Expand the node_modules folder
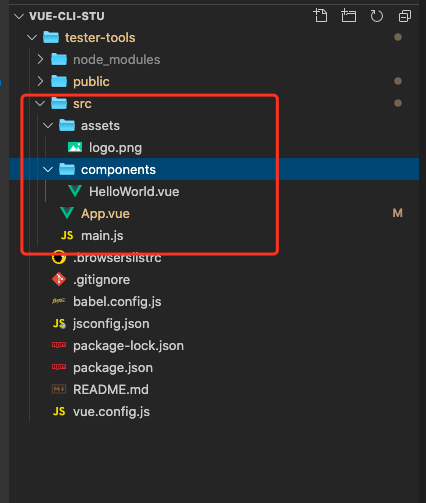Screen dimensions: 426x503 (40, 59)
